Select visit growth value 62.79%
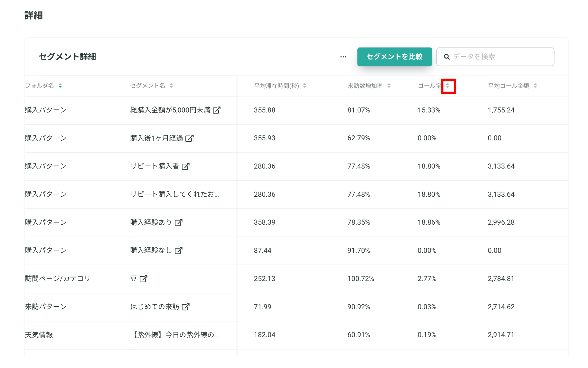The image size is (588, 368). pyautogui.click(x=359, y=138)
